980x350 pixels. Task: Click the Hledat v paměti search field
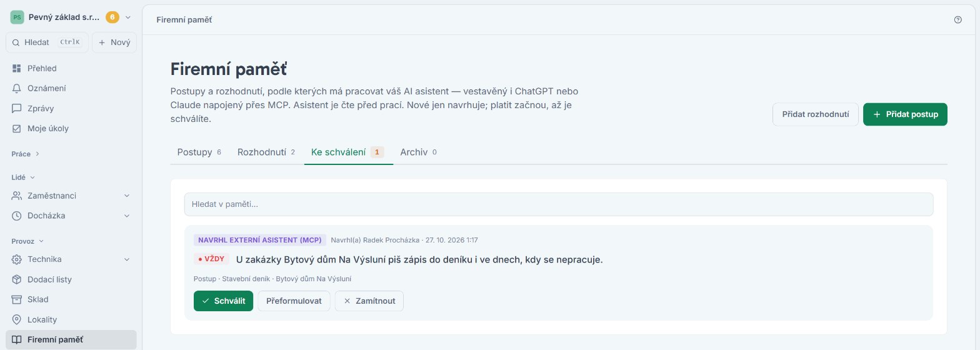pos(559,204)
